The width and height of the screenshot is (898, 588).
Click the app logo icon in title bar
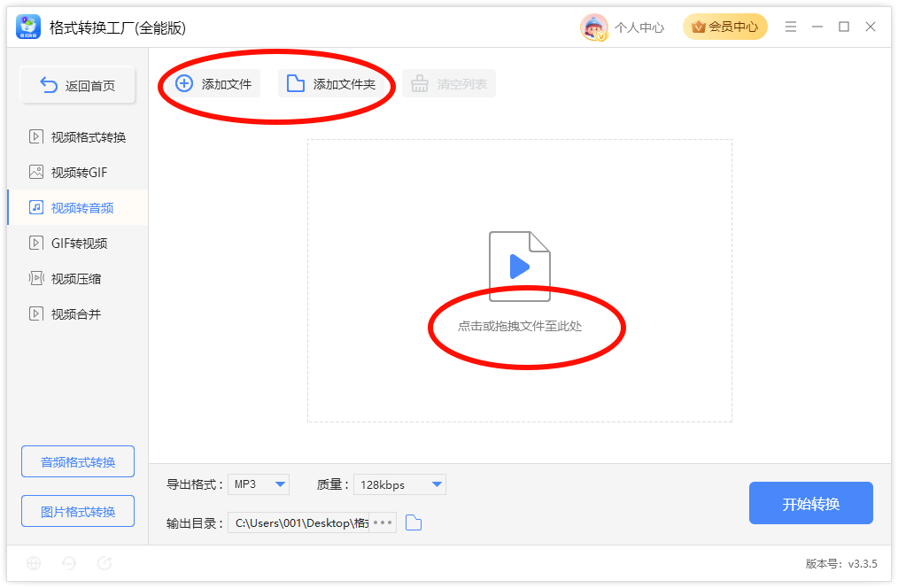point(28,27)
